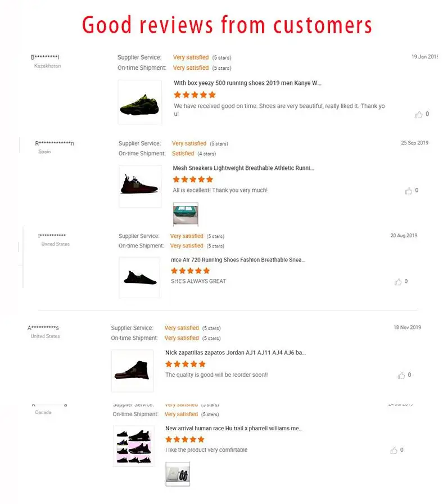Like the "quality is good" Jordan review
The width and height of the screenshot is (443, 504).
tap(401, 376)
